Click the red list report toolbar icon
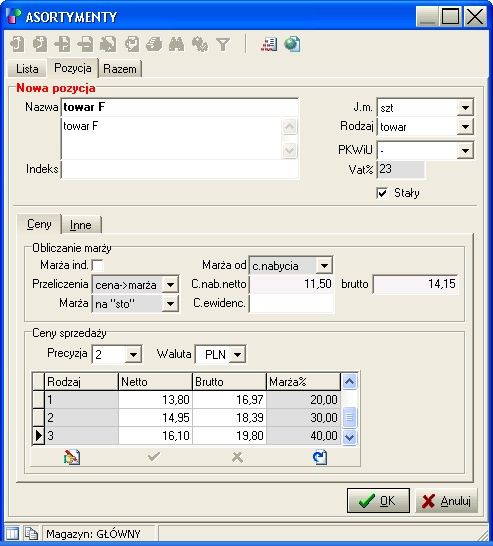493x546 pixels. click(x=269, y=44)
